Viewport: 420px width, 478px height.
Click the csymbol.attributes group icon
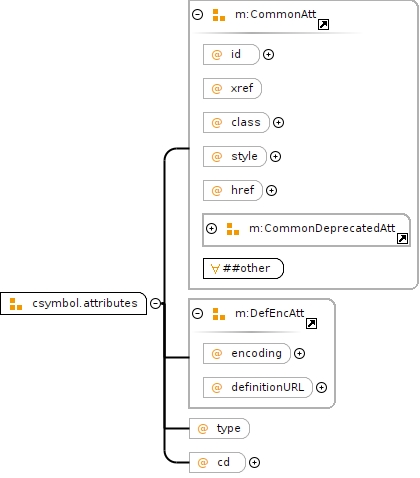coord(16,304)
